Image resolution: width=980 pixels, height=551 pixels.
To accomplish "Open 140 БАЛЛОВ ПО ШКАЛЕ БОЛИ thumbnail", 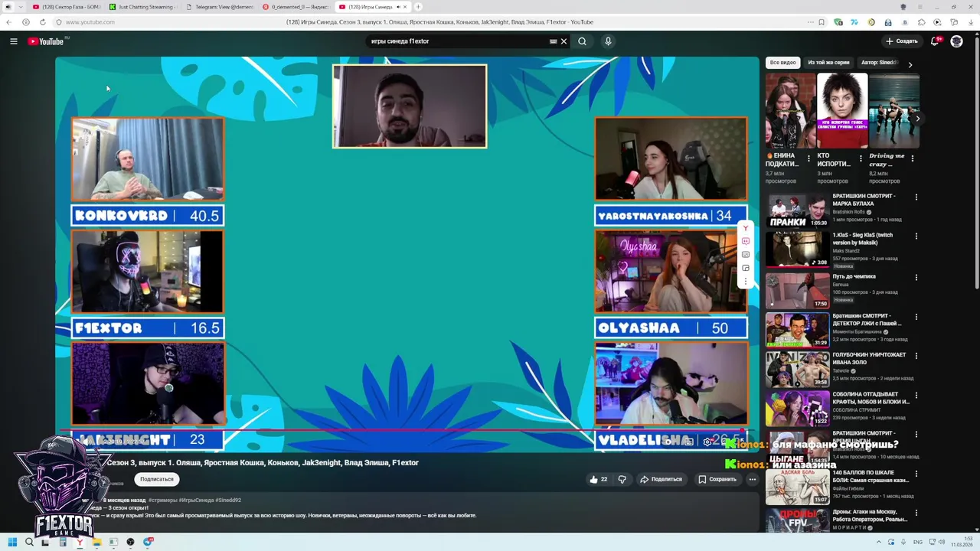I will click(797, 487).
